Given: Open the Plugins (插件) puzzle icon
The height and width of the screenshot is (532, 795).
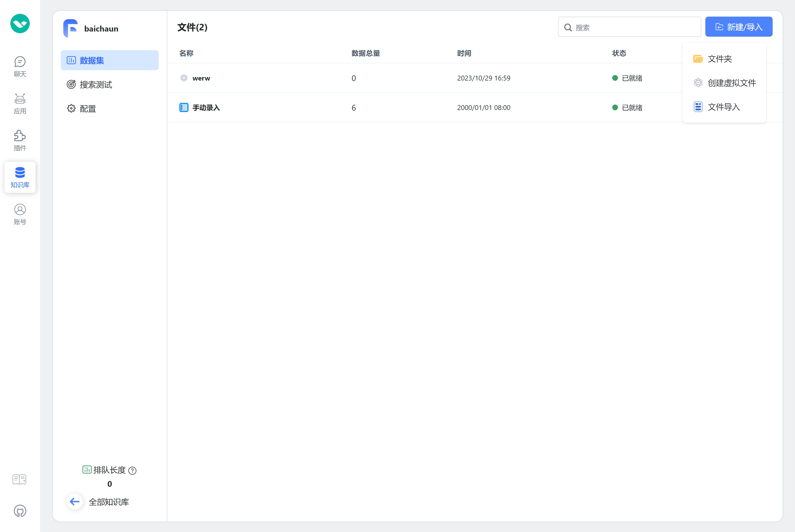Looking at the screenshot, I should coord(20,140).
